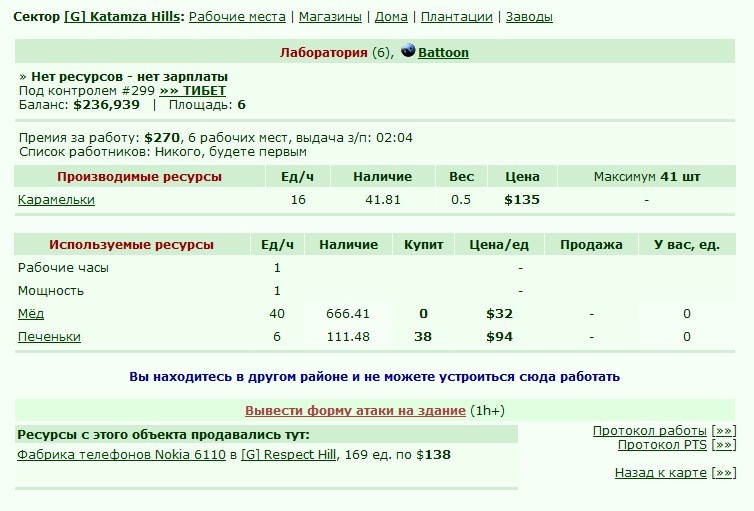
Task: Click Печеньки stock value 111.48
Action: point(348,337)
